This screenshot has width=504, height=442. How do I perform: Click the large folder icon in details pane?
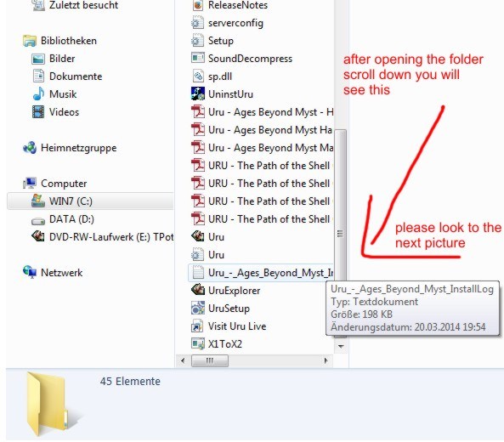48,405
